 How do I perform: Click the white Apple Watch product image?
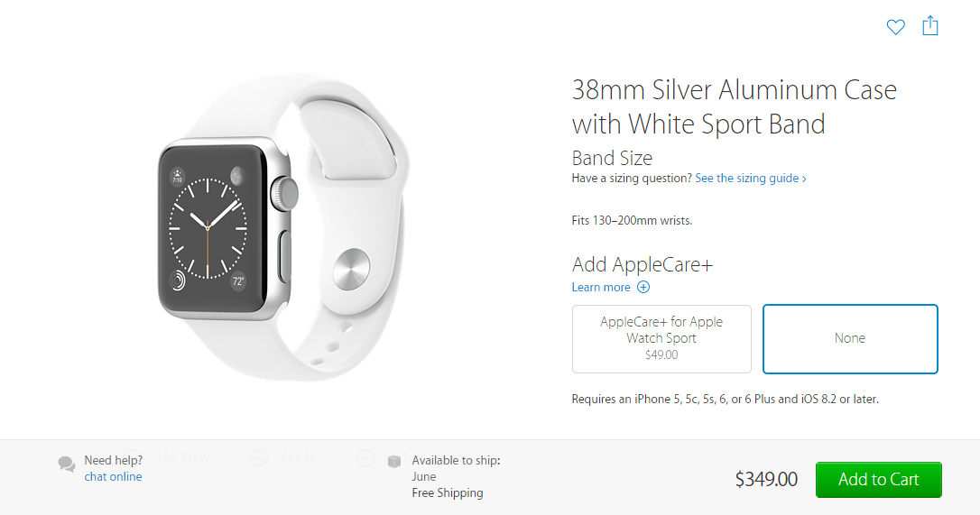[x=283, y=227]
